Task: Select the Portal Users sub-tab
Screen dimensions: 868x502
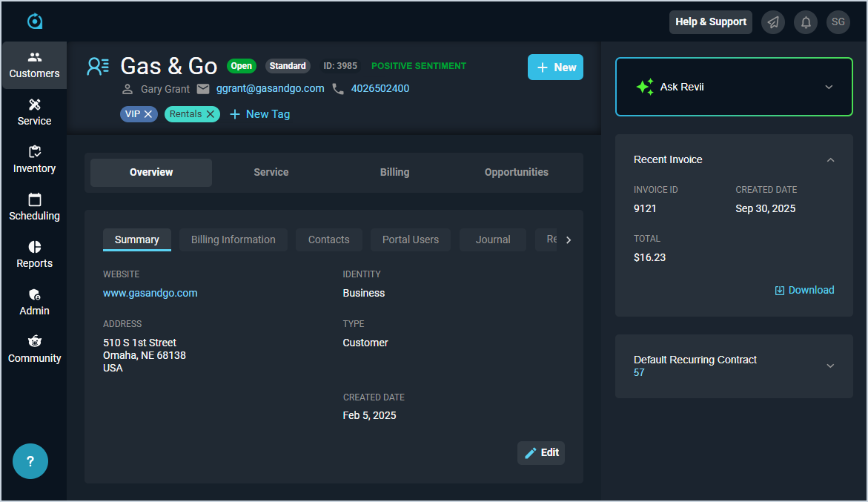Action: [411, 240]
